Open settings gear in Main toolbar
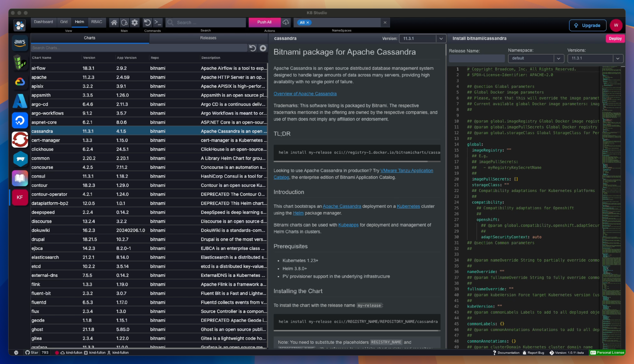Image resolution: width=634 pixels, height=364 pixels. point(134,23)
